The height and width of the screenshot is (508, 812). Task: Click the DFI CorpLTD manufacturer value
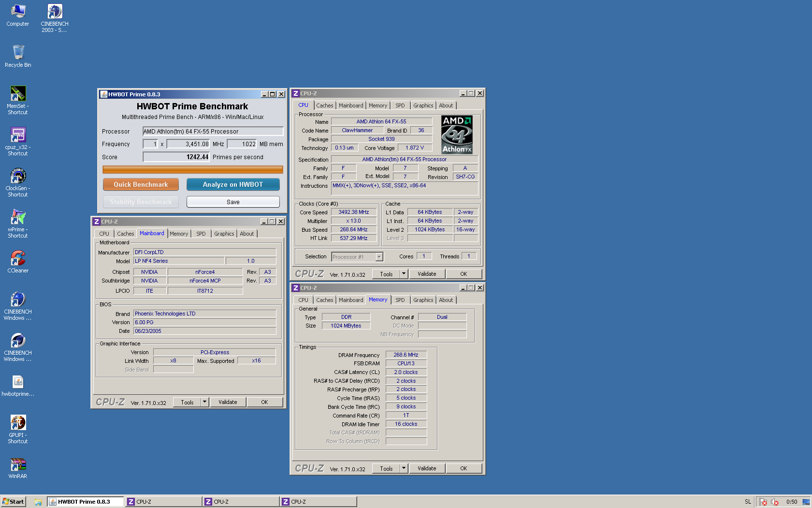click(205, 252)
